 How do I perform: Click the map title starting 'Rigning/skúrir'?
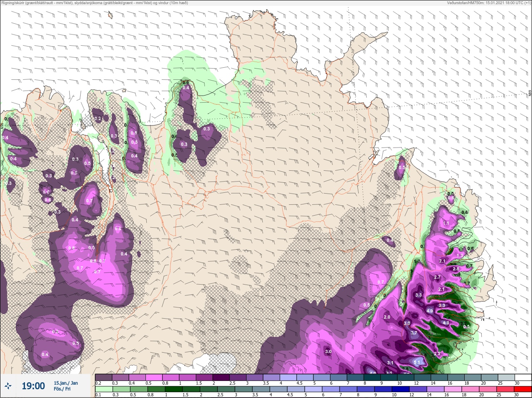click(x=95, y=3)
